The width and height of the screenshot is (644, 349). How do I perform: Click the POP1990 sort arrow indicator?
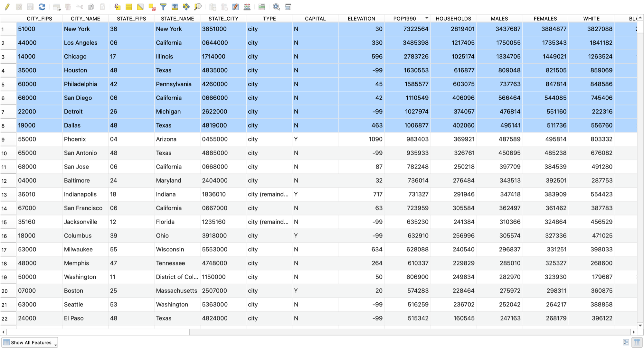pyautogui.click(x=427, y=18)
